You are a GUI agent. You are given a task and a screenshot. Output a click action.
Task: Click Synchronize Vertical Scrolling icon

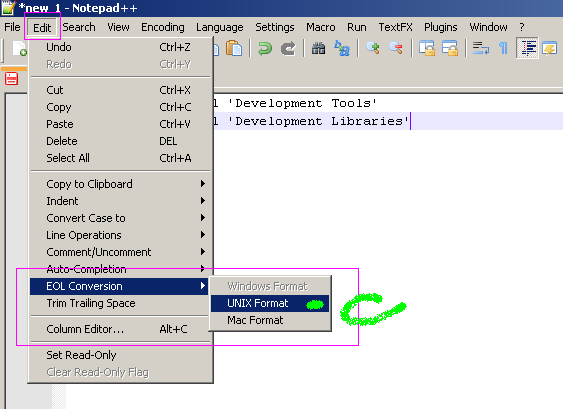click(x=427, y=48)
